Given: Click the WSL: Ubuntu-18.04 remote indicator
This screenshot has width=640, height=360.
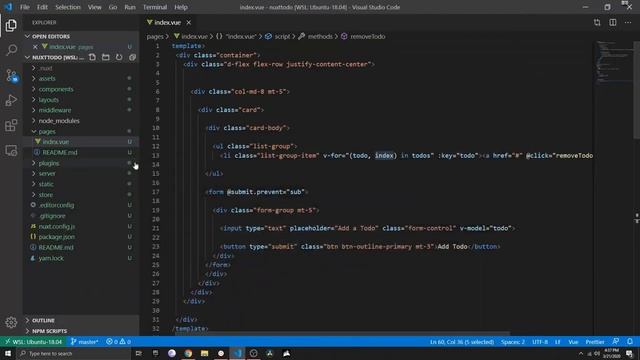Looking at the screenshot, I should coord(33,342).
